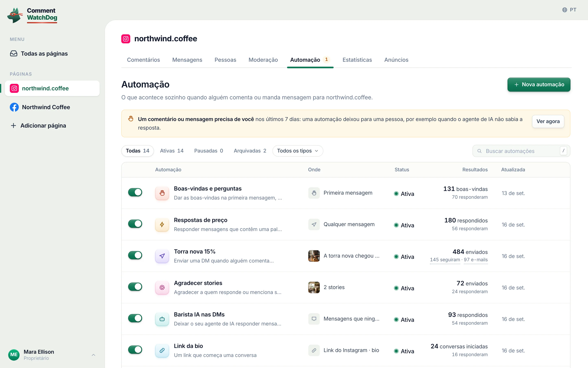Click the Link do Instagram chain icon
The height and width of the screenshot is (368, 588).
[314, 350]
